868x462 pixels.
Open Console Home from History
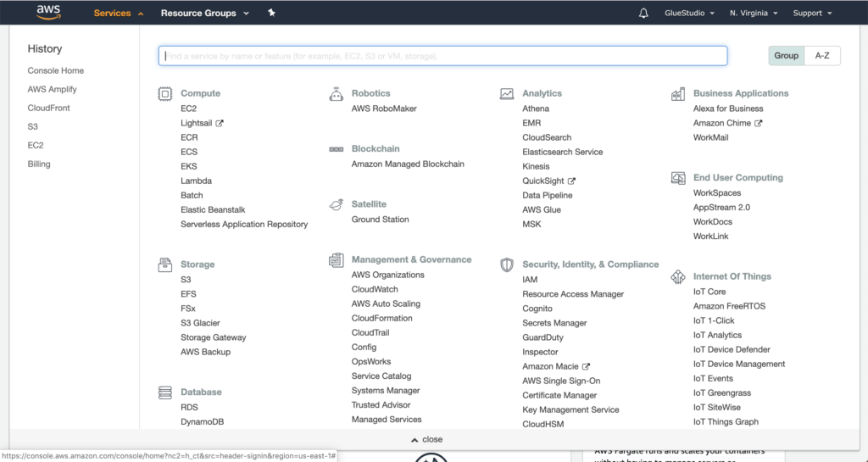coord(56,70)
